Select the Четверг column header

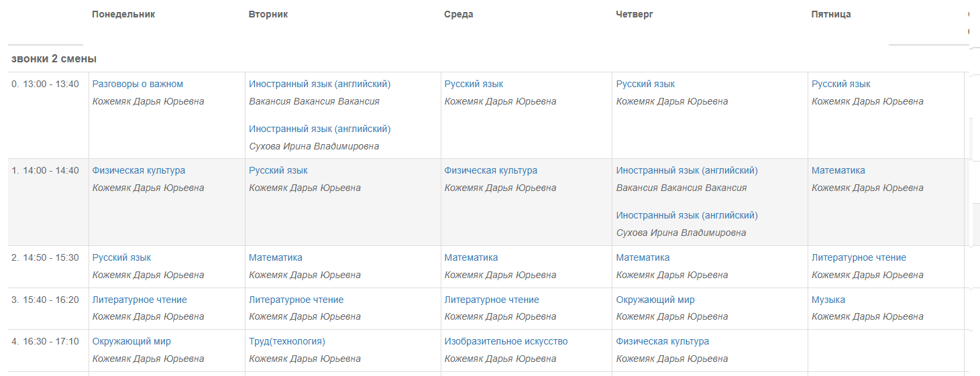click(635, 14)
